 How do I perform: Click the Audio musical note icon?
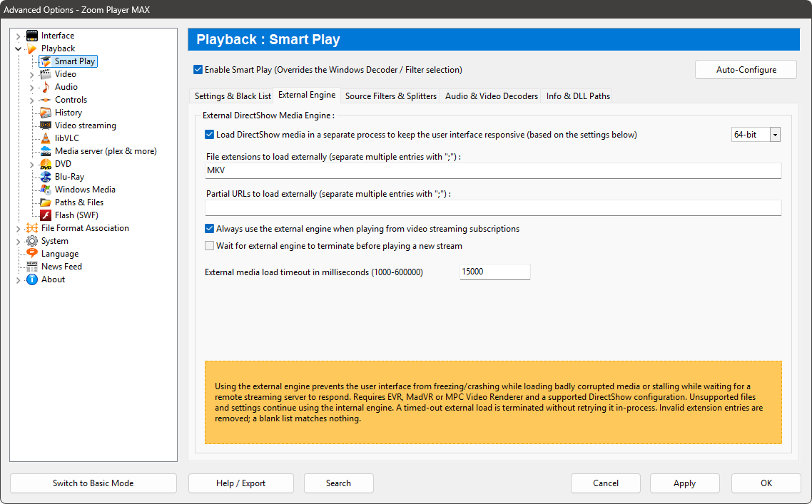point(46,87)
